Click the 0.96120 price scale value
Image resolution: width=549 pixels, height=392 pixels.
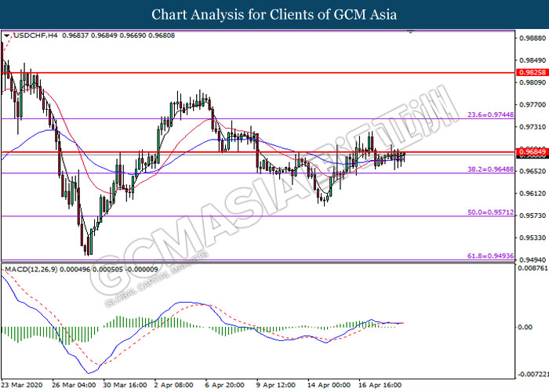(x=533, y=193)
